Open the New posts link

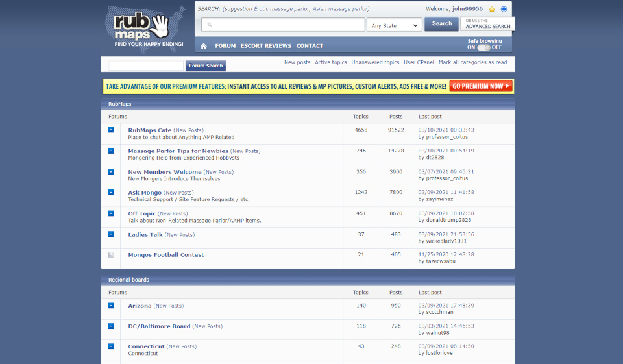coord(297,62)
